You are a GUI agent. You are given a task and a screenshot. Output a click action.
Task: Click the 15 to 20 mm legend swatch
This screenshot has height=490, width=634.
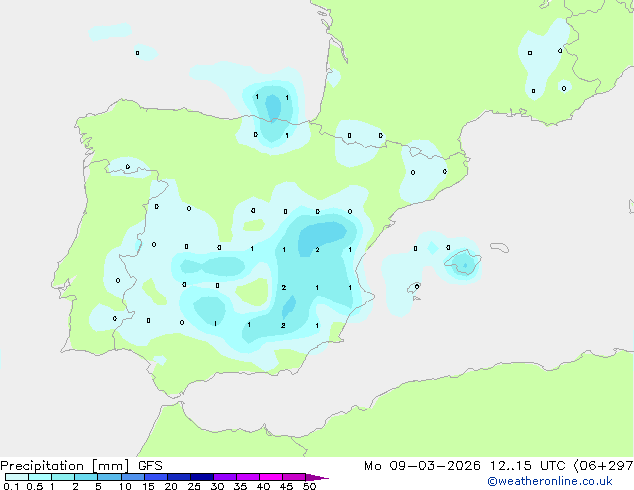point(155,477)
